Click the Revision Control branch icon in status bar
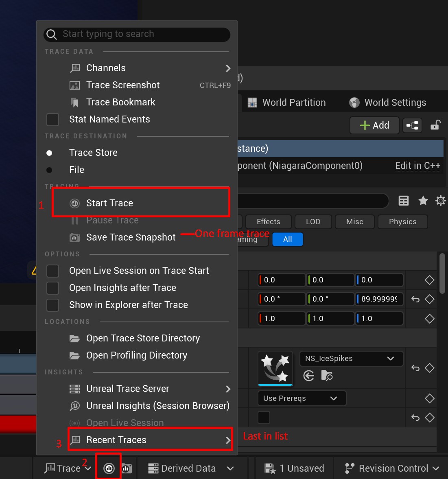This screenshot has height=479, width=448. click(x=349, y=468)
